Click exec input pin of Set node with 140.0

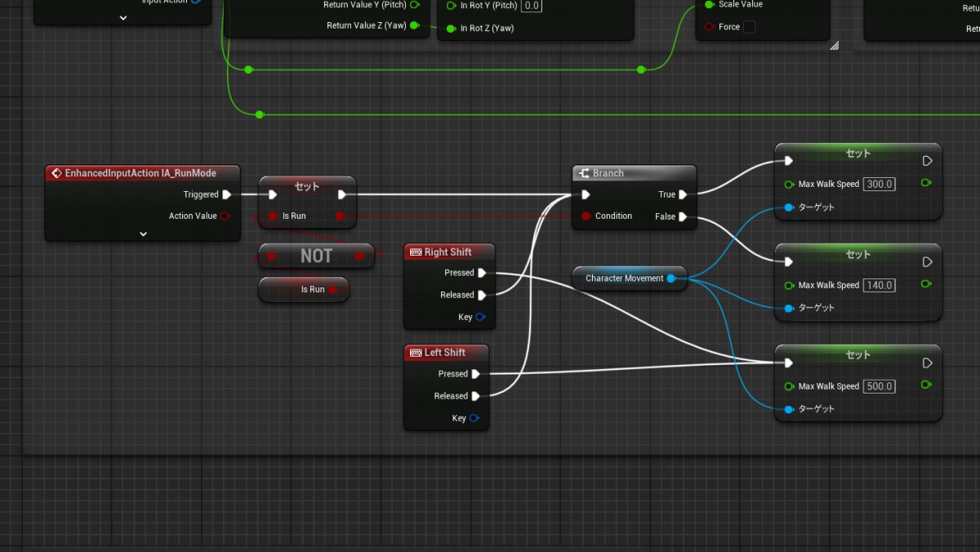pyautogui.click(x=788, y=262)
